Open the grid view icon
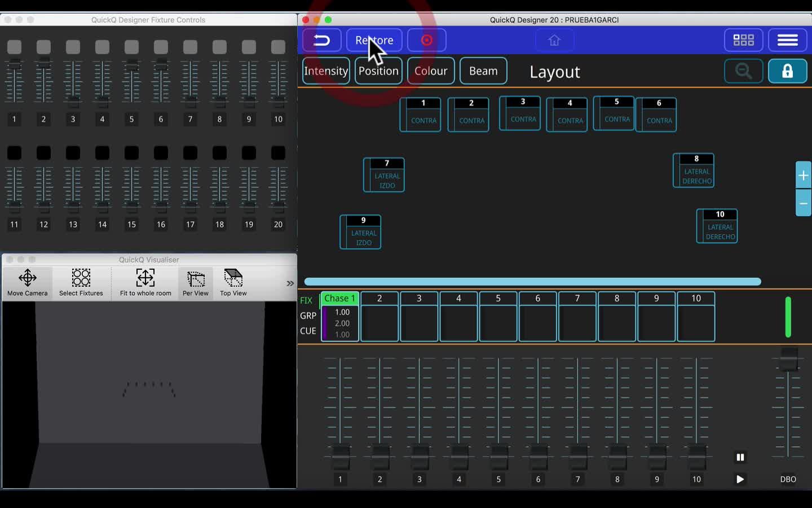812x508 pixels. [743, 40]
